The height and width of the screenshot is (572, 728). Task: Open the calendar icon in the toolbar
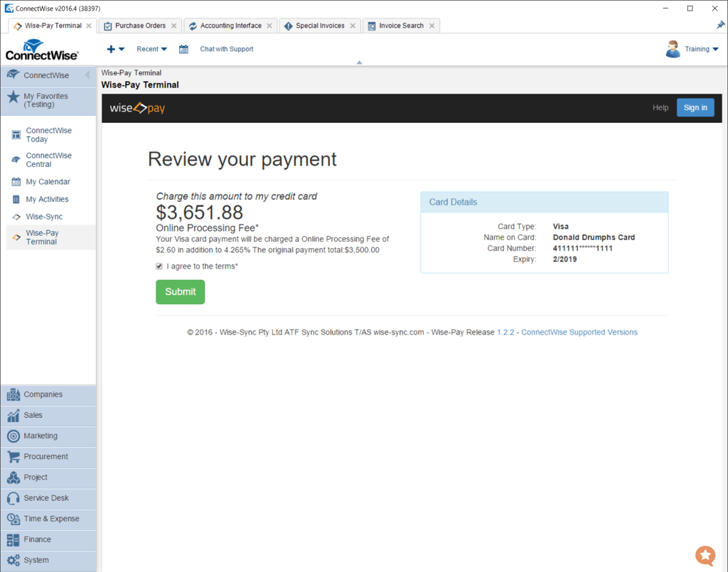pos(184,49)
